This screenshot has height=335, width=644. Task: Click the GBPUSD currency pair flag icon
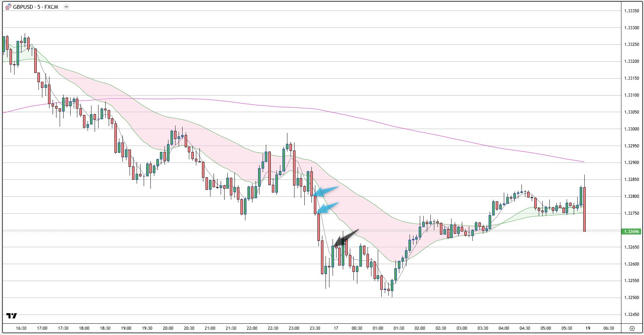point(8,7)
